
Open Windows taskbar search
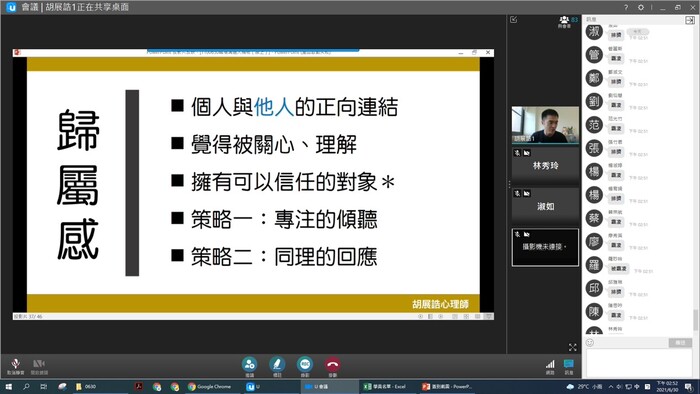[x=26, y=386]
